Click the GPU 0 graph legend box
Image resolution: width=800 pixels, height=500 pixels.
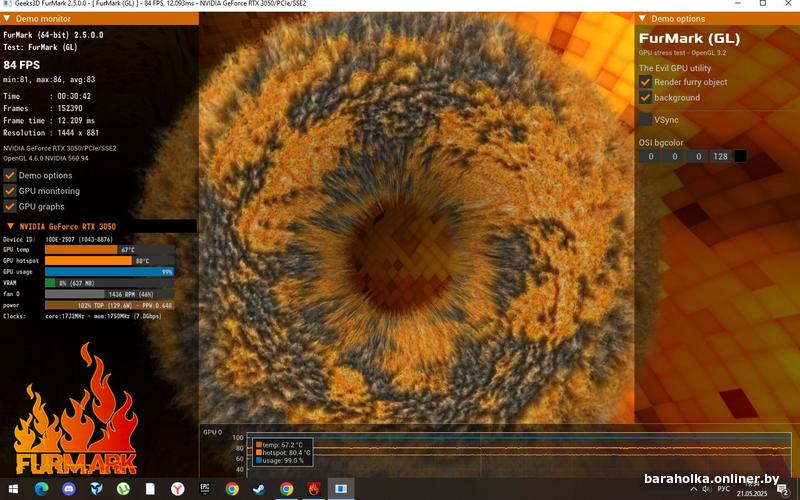pos(283,452)
